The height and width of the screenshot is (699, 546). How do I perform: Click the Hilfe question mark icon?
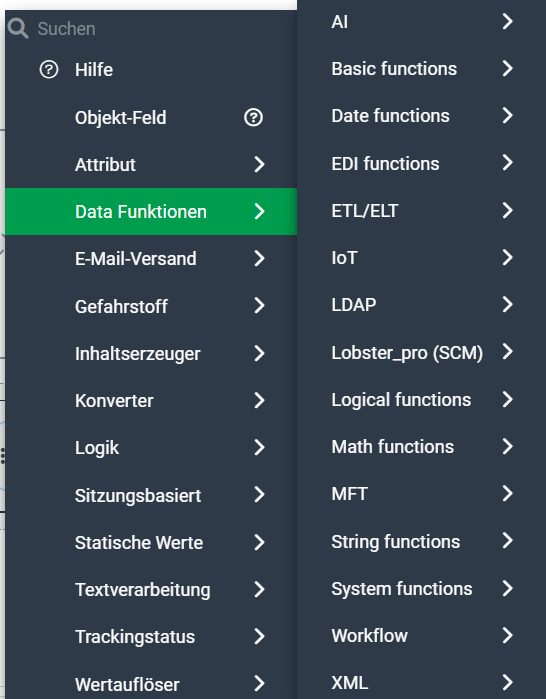click(49, 70)
